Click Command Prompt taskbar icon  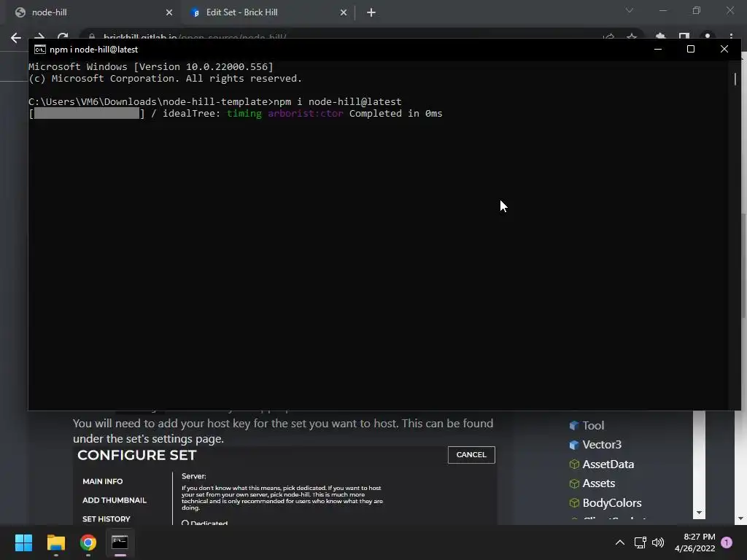(120, 542)
